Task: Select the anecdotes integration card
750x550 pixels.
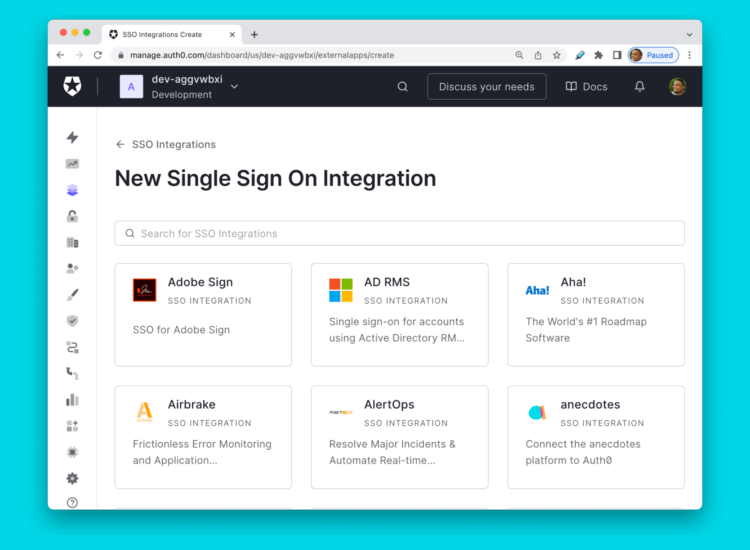Action: pos(596,437)
